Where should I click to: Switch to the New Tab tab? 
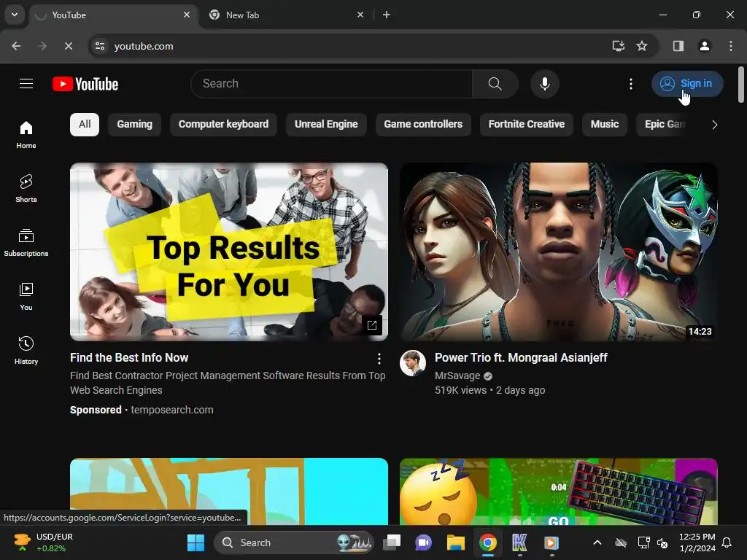point(286,15)
